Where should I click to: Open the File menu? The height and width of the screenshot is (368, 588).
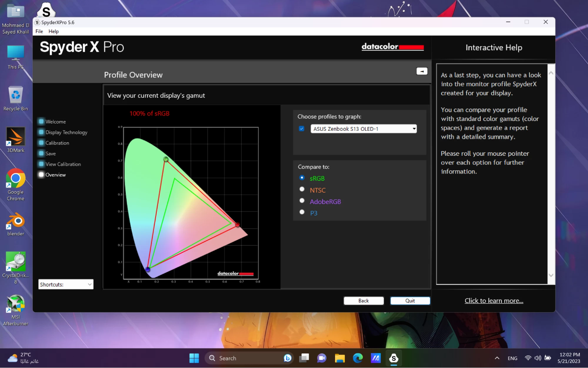pos(39,31)
